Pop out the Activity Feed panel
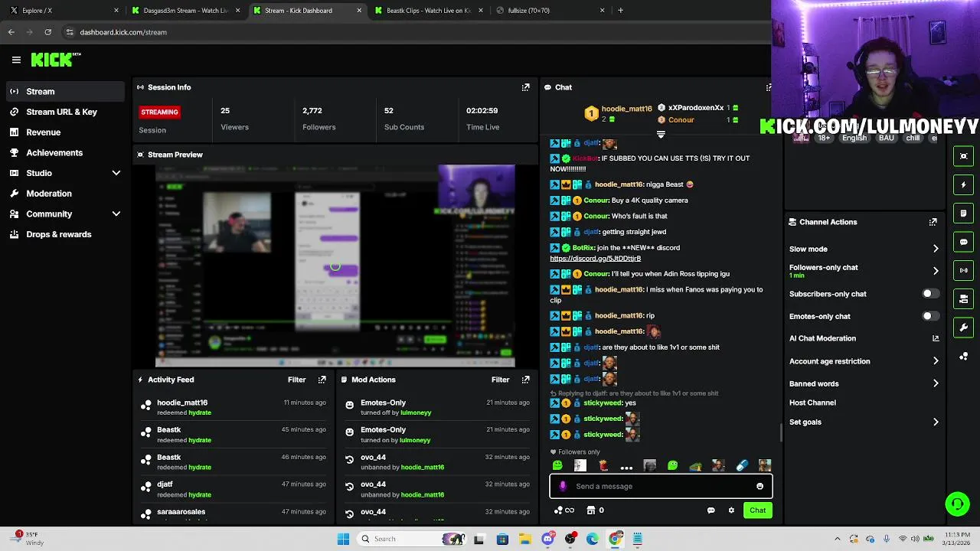The image size is (980, 551). pos(322,380)
